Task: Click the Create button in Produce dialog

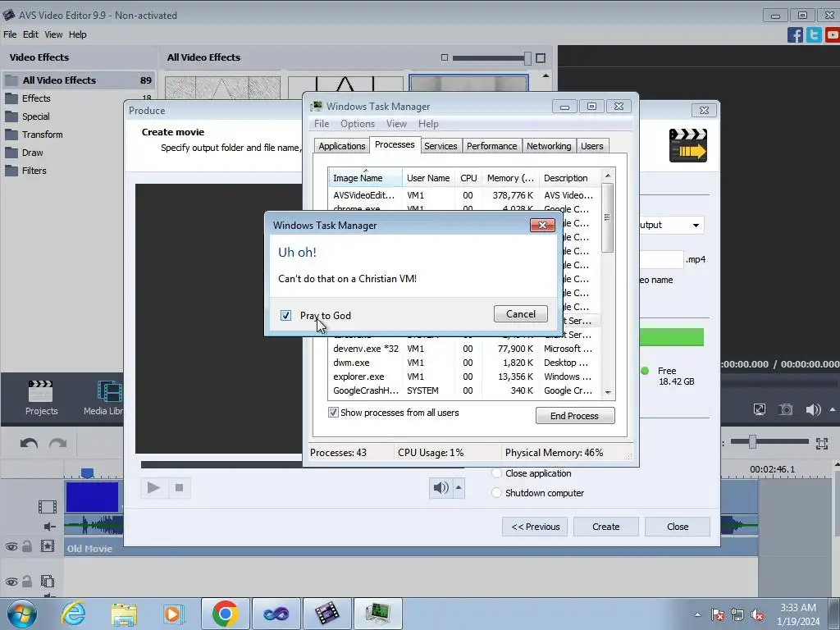Action: coord(606,527)
